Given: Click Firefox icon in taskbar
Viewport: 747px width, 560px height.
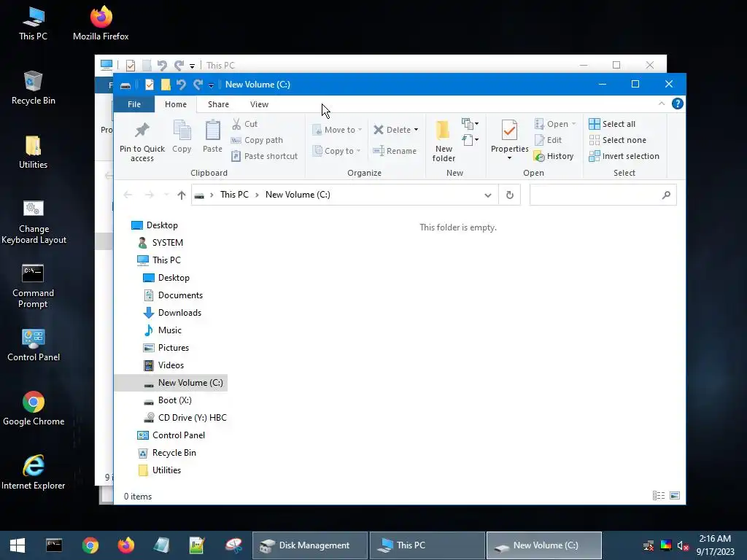Looking at the screenshot, I should 125,545.
